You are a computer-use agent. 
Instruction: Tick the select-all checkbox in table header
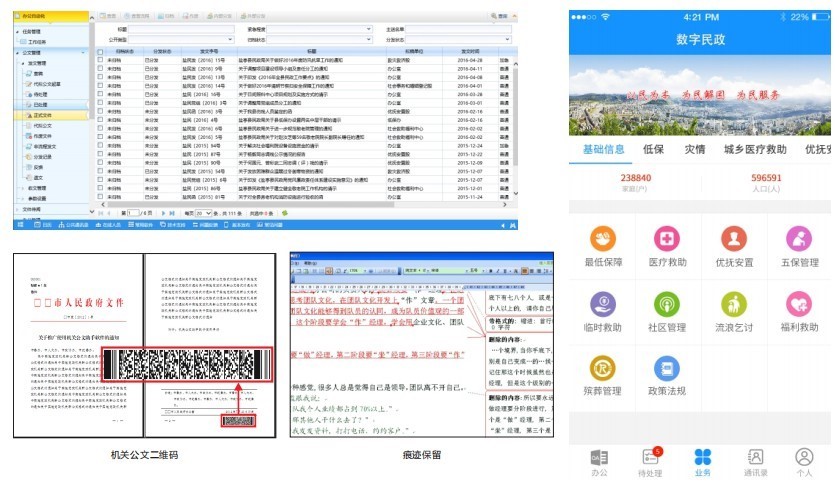point(100,52)
